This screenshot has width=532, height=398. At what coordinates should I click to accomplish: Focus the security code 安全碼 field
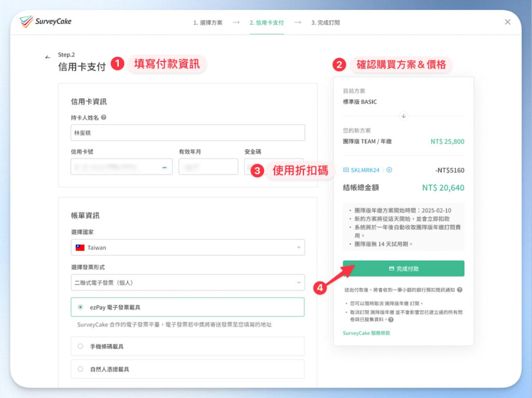[x=274, y=167]
